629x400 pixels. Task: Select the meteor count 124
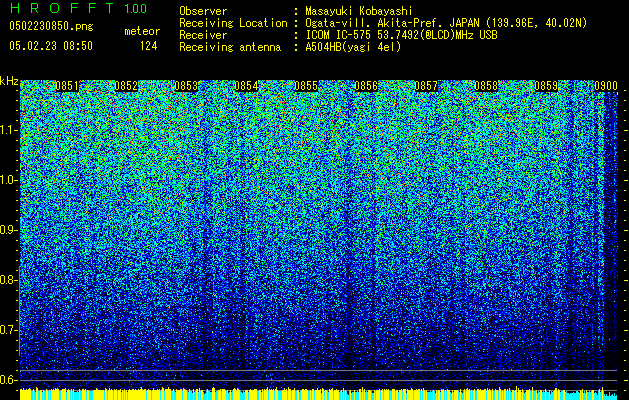pyautogui.click(x=148, y=46)
